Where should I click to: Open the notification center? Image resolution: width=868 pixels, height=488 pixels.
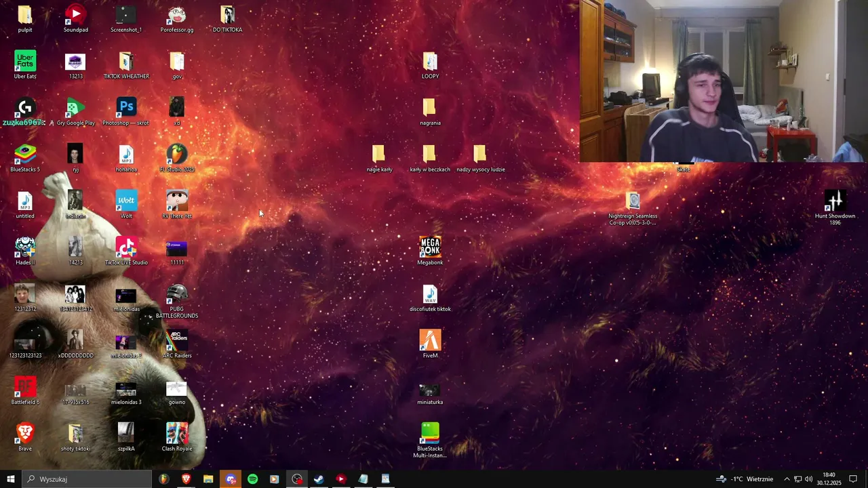point(853,479)
